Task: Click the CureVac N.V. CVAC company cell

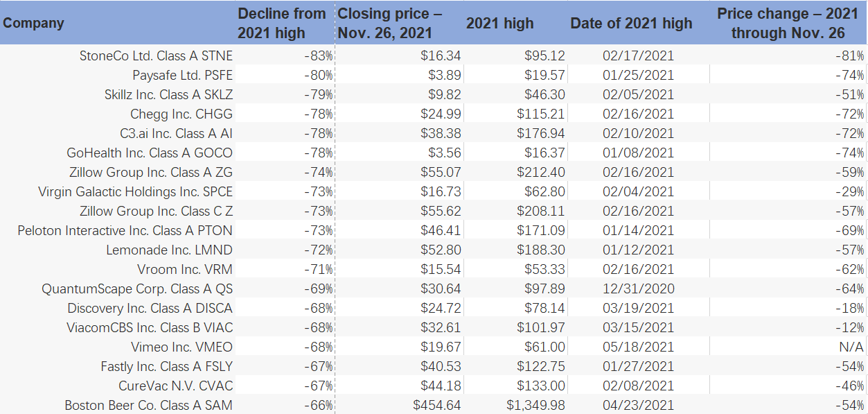Action: [x=175, y=386]
